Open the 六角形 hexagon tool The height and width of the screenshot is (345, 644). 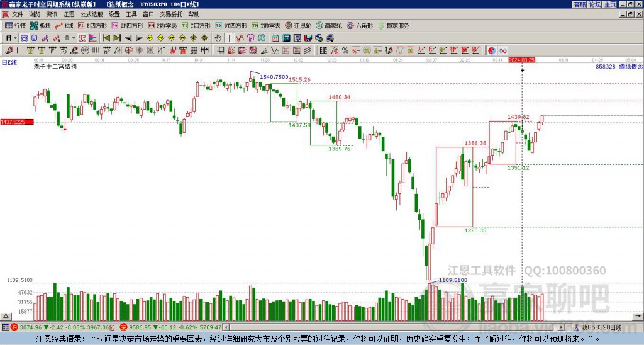(360, 25)
